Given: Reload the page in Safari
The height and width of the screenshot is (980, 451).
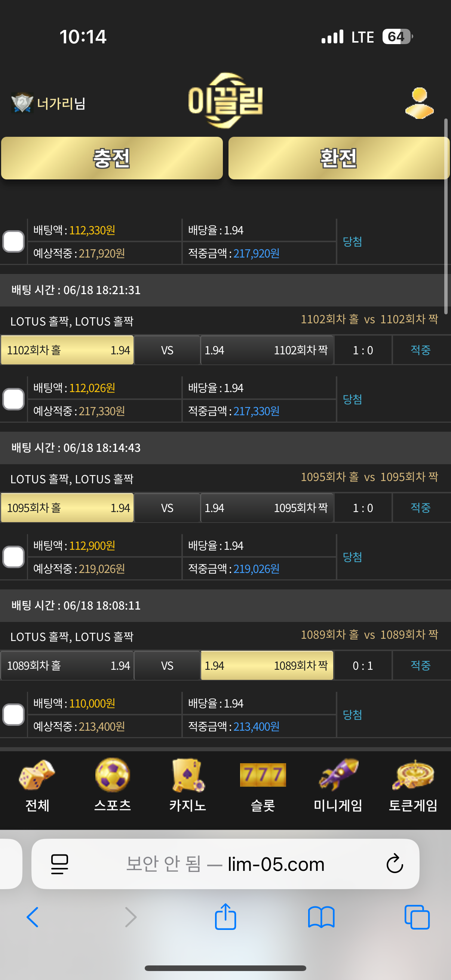Looking at the screenshot, I should tap(395, 863).
